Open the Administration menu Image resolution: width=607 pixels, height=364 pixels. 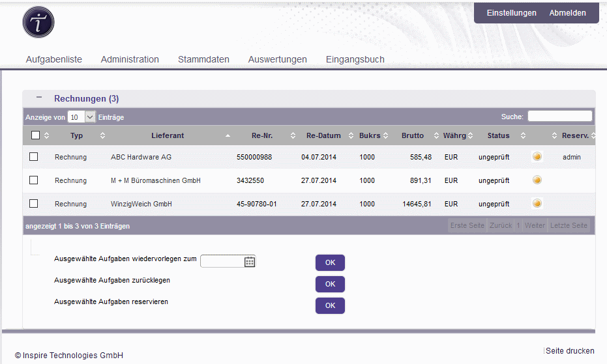130,59
